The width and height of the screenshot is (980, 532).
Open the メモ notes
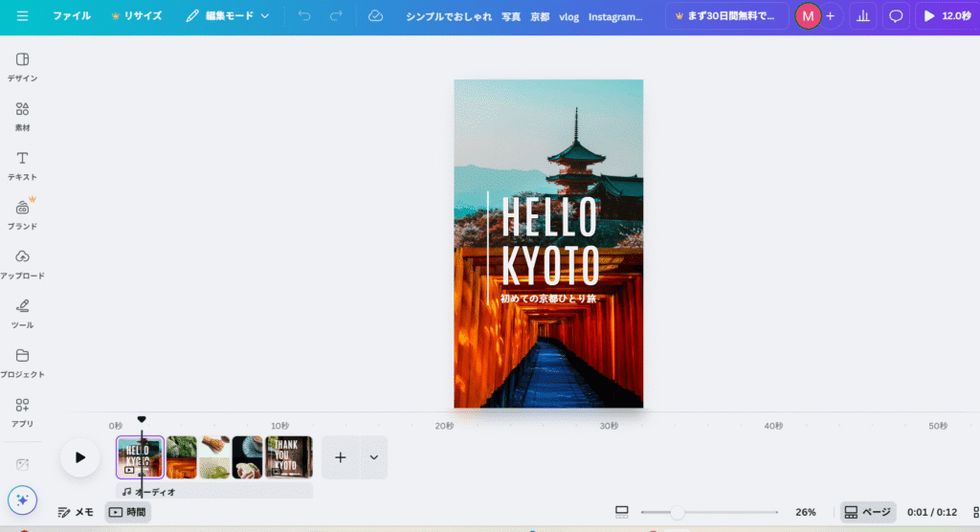point(76,512)
